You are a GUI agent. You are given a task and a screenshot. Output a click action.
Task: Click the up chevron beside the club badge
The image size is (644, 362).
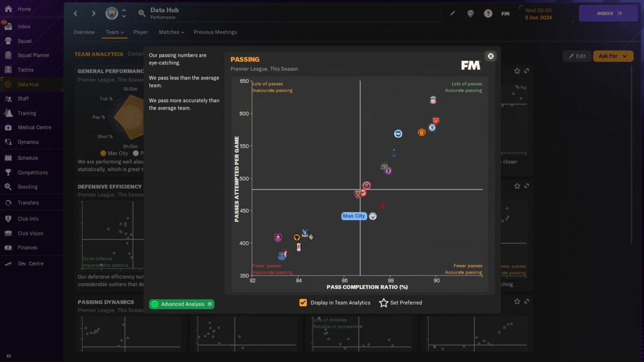[x=124, y=10]
